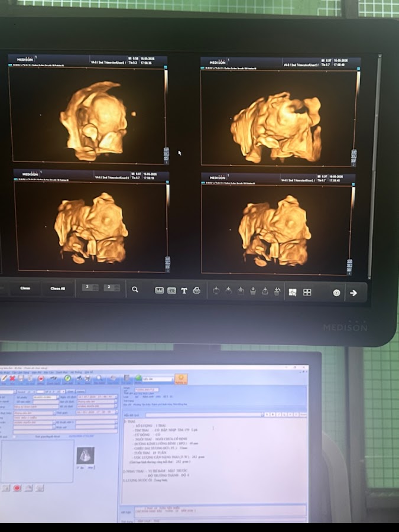Image resolution: width=399 pixels, height=532 pixels.
Task: Expand the combo box in the report toolbar
Action: tap(158, 379)
